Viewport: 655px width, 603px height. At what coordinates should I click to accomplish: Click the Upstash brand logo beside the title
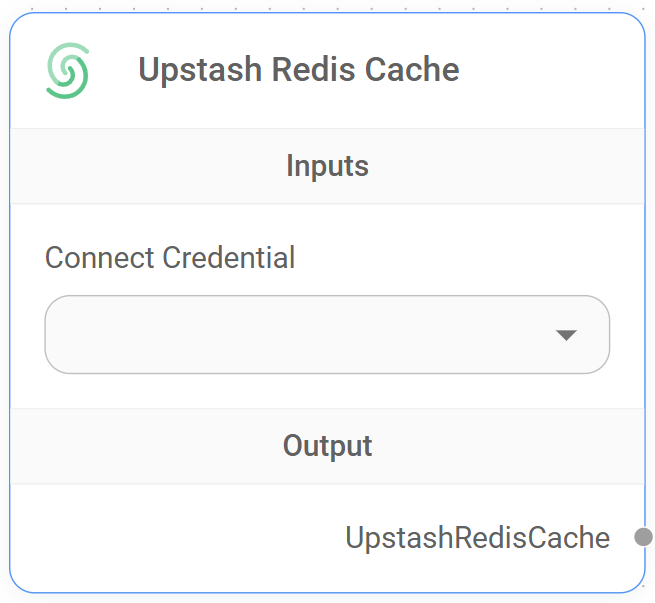coord(67,70)
